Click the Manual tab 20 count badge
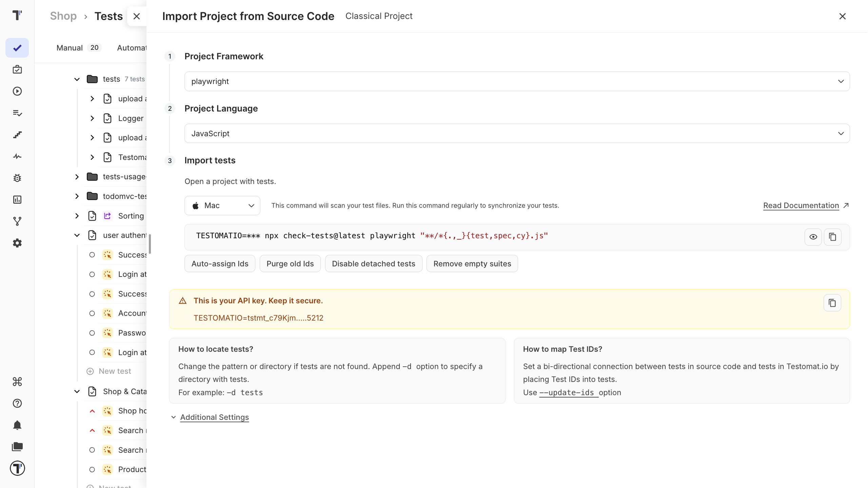 [x=94, y=48]
